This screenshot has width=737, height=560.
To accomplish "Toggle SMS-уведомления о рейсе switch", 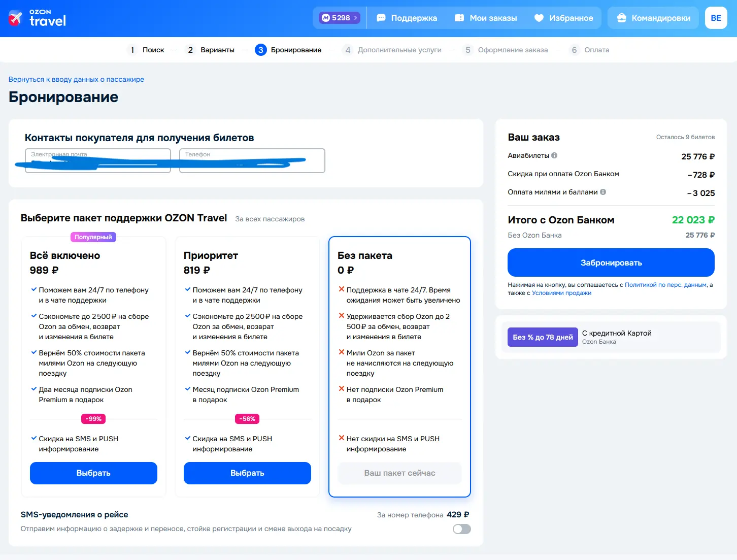I will (462, 529).
